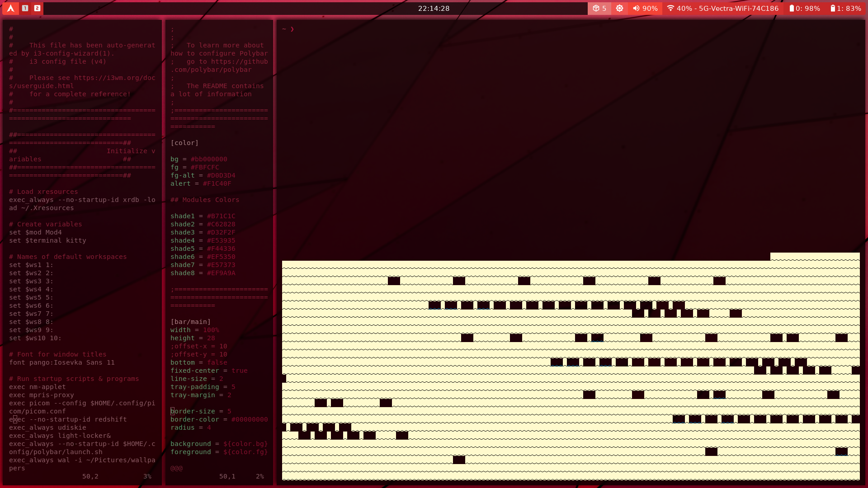Place cursor on the set $terminal kitty line

tap(47, 240)
